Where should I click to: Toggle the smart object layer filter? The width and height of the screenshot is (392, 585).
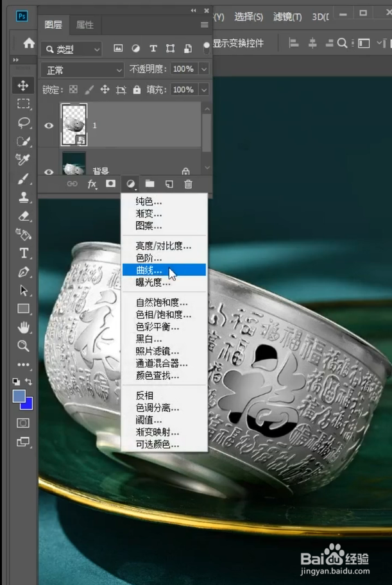188,49
